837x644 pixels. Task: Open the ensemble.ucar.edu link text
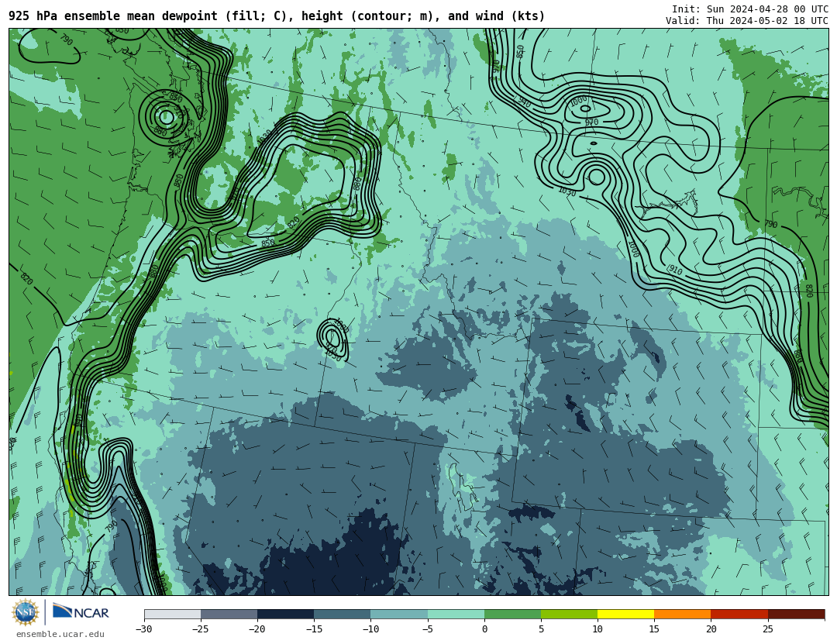click(x=60, y=635)
